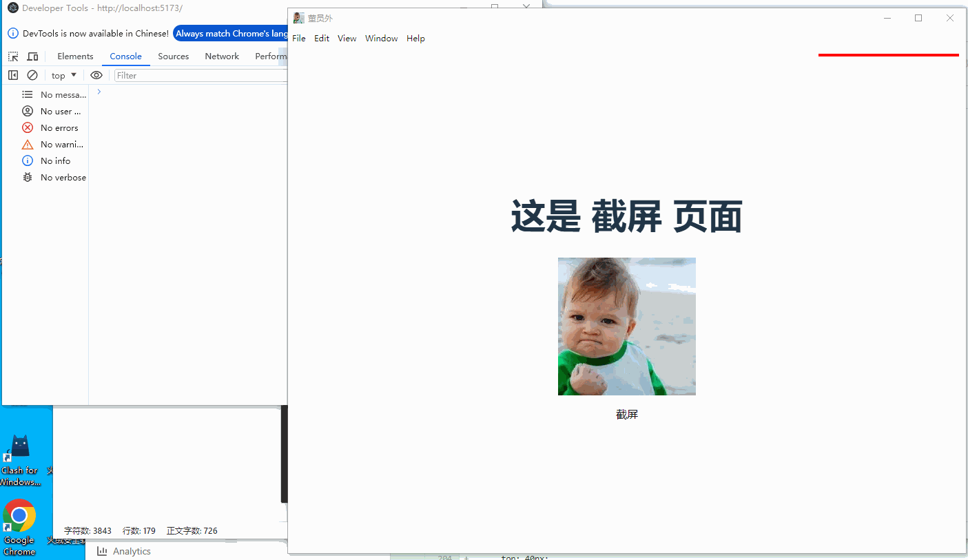Click the Google Chrome desktop shortcut
968x560 pixels.
point(19,527)
